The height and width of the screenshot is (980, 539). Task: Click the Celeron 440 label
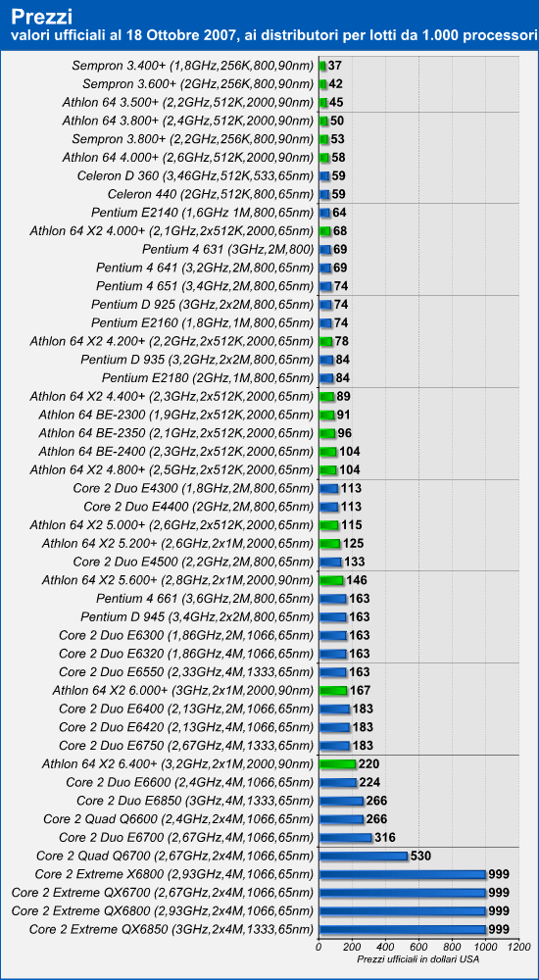coord(211,194)
